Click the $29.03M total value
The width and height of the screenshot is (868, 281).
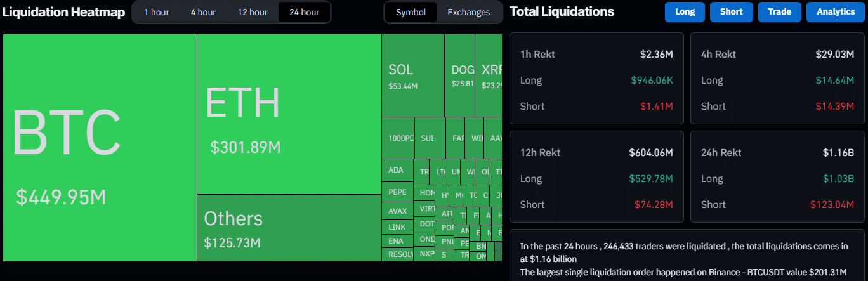[x=835, y=55]
